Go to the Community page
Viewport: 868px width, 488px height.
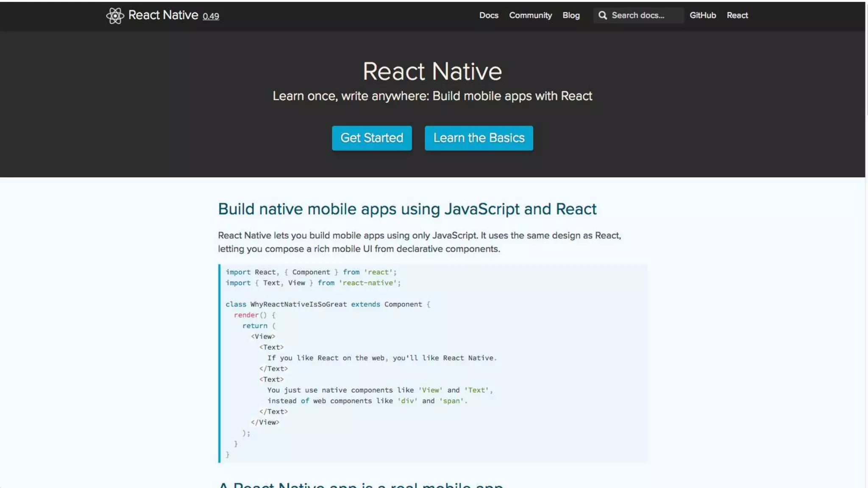[x=530, y=15]
